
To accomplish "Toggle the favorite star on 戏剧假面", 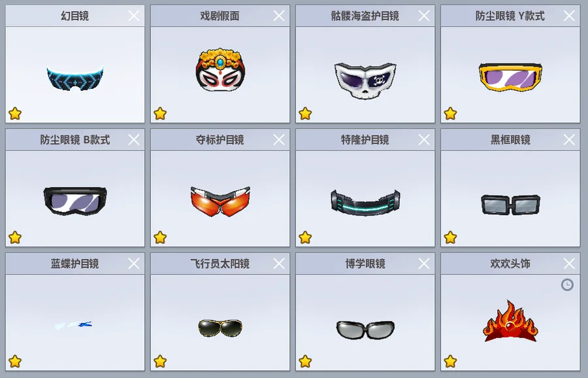I will point(160,113).
